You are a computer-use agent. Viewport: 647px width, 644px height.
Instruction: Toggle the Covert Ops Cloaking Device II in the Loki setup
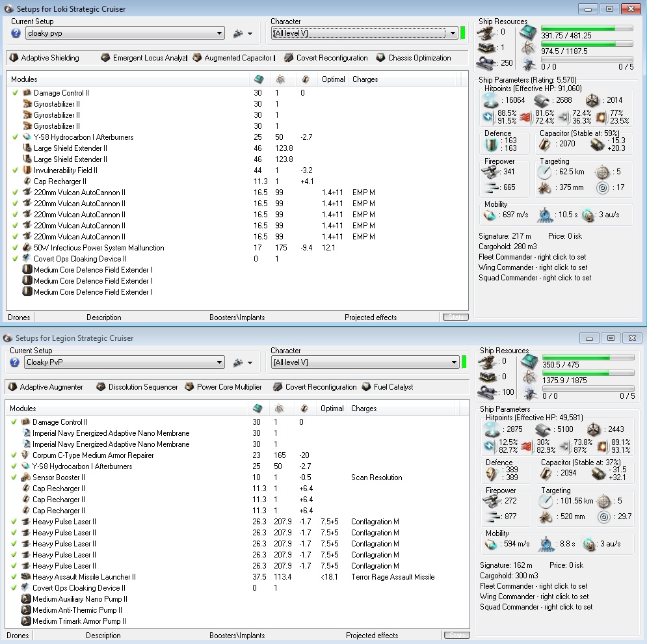pos(15,258)
